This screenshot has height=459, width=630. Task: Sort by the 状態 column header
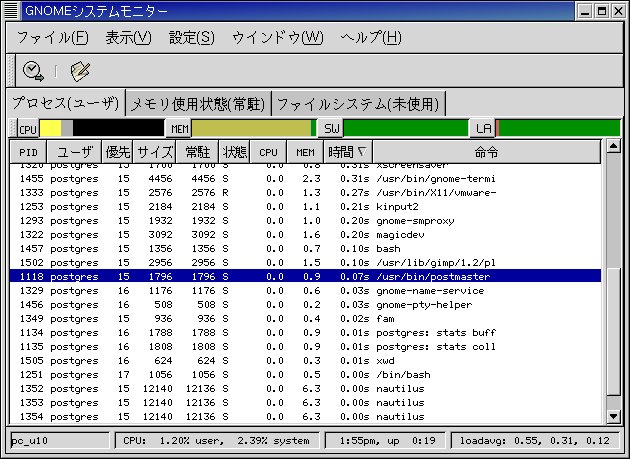pyautogui.click(x=234, y=152)
